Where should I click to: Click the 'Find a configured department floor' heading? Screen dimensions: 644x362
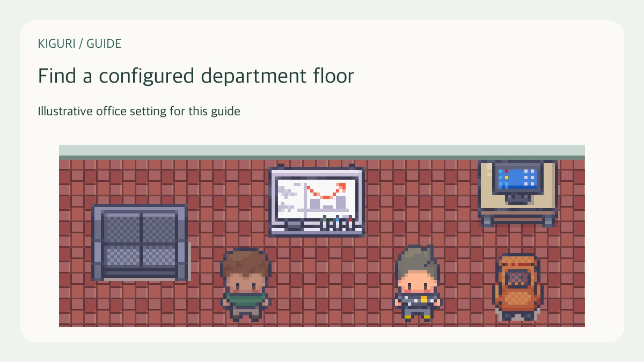coord(196,76)
